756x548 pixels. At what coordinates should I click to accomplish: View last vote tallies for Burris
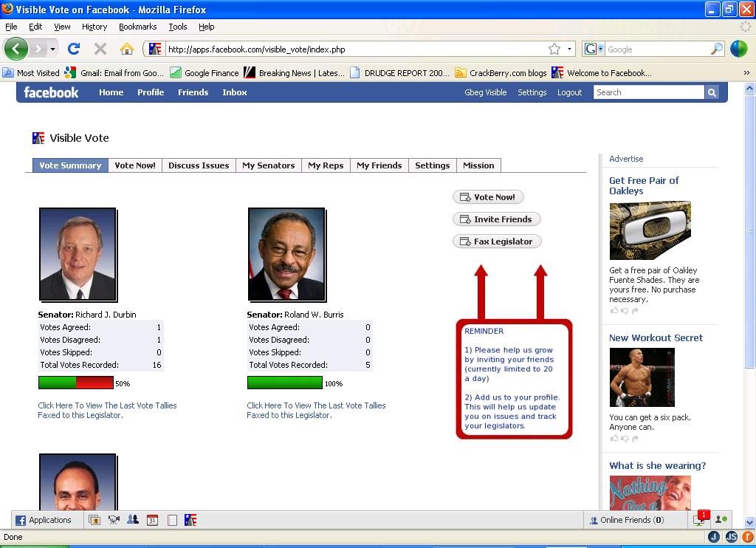316,410
